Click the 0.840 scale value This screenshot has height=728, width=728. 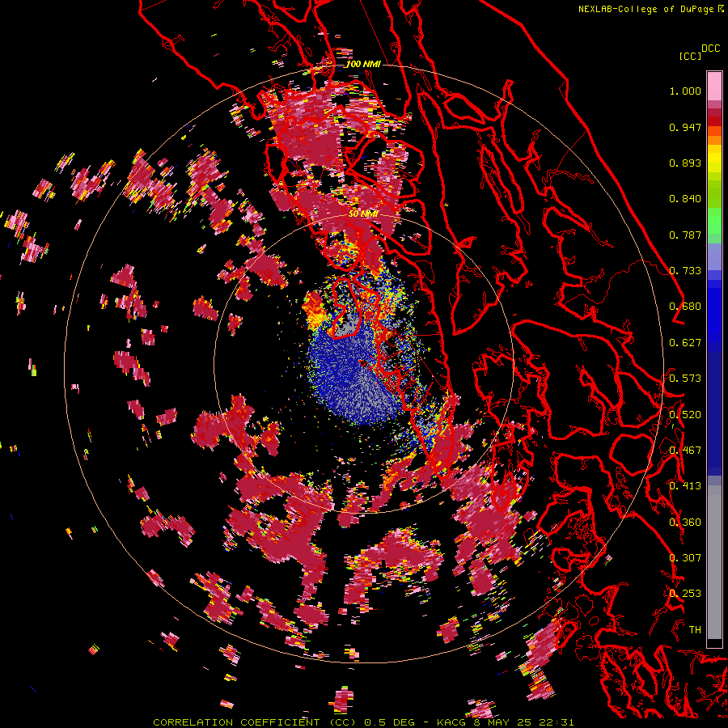pos(685,199)
